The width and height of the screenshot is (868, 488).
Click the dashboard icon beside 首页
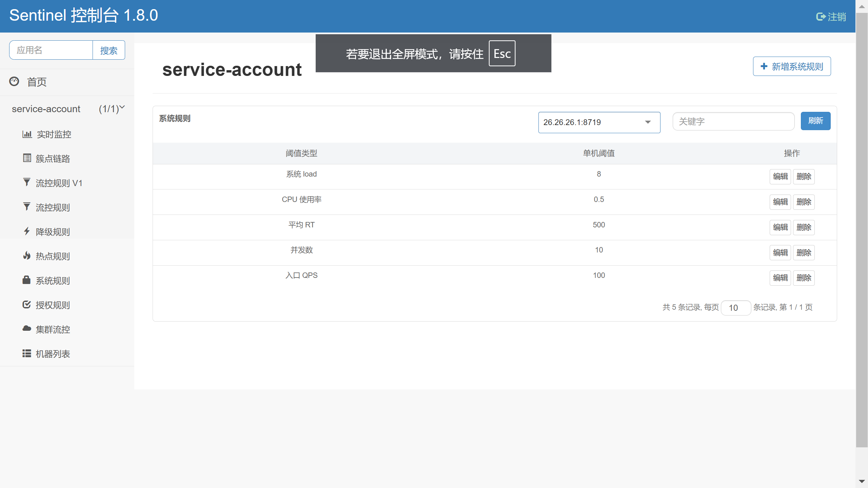(x=14, y=81)
